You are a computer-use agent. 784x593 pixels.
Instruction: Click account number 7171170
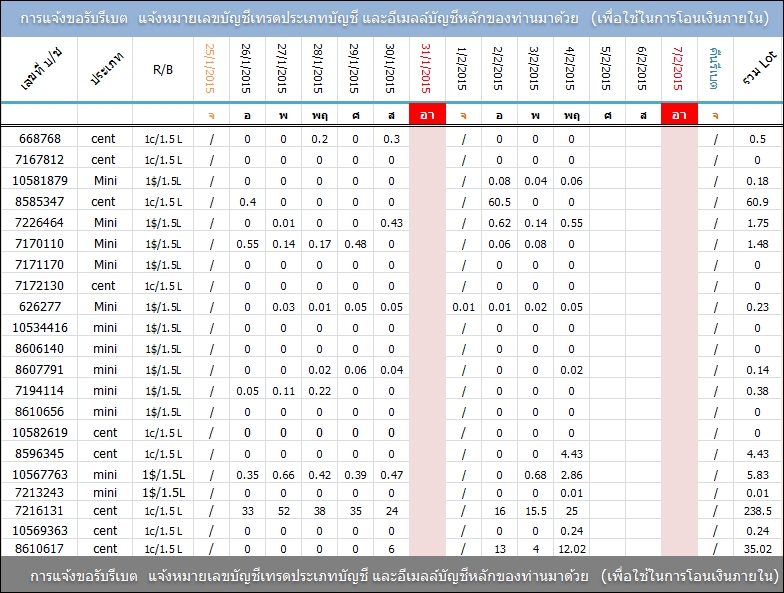[x=40, y=264]
